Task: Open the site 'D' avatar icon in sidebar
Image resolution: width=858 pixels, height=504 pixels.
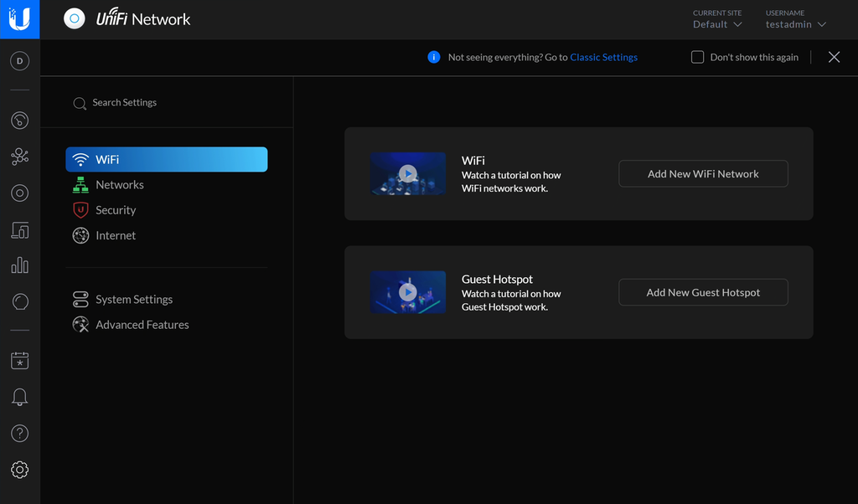Action: 20,60
